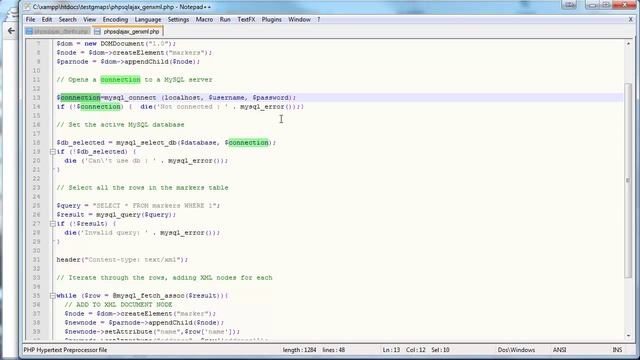This screenshot has width=640, height=360.
Task: Open the Edit menu
Action: coord(47,19)
